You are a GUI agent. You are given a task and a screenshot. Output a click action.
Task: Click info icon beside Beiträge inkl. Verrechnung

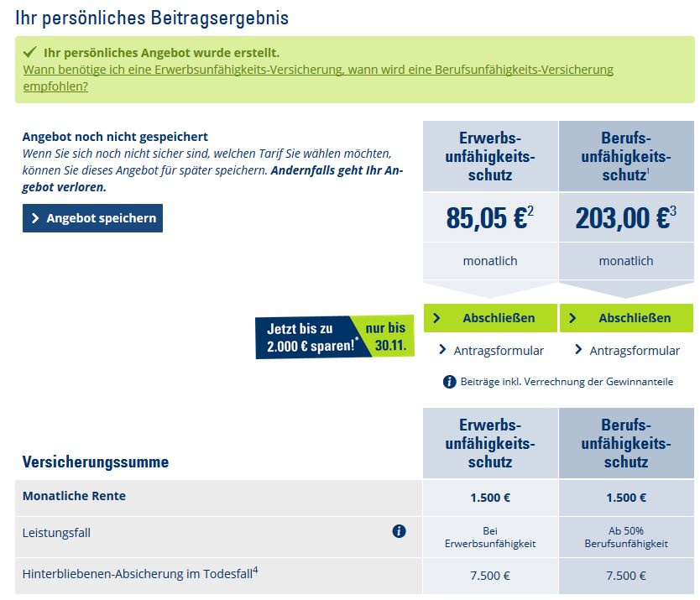coord(449,382)
